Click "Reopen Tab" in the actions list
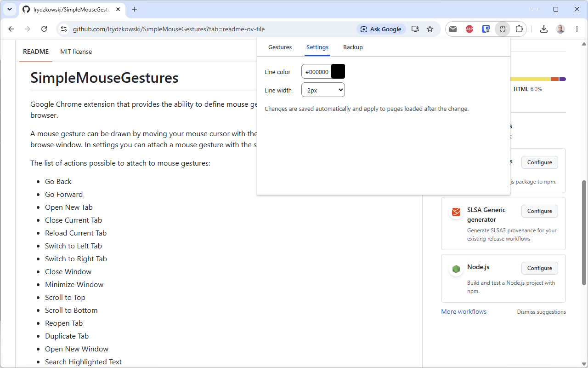The width and height of the screenshot is (588, 368). point(64,323)
